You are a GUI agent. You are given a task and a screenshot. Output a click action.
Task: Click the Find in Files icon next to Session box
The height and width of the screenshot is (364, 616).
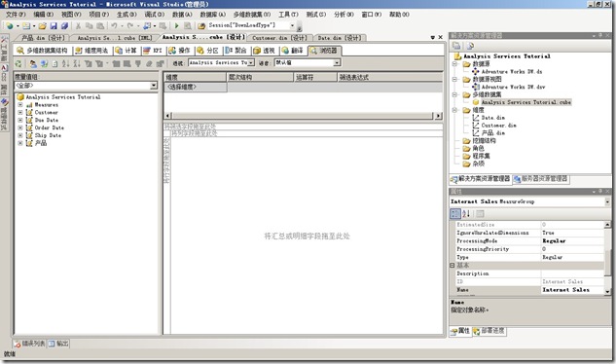[x=201, y=26]
